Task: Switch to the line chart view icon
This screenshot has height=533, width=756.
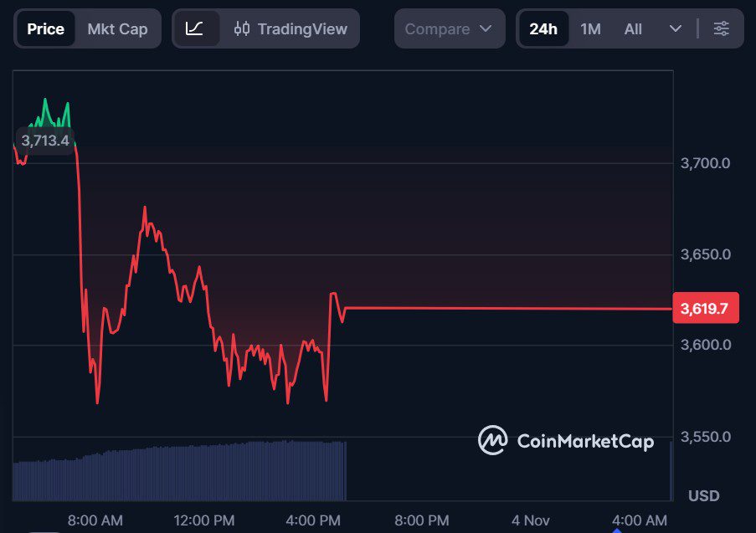Action: click(194, 28)
